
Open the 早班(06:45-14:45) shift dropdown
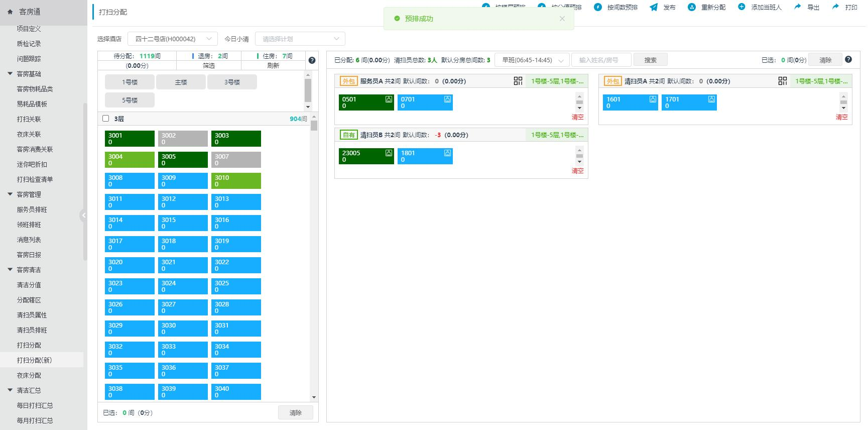(532, 60)
